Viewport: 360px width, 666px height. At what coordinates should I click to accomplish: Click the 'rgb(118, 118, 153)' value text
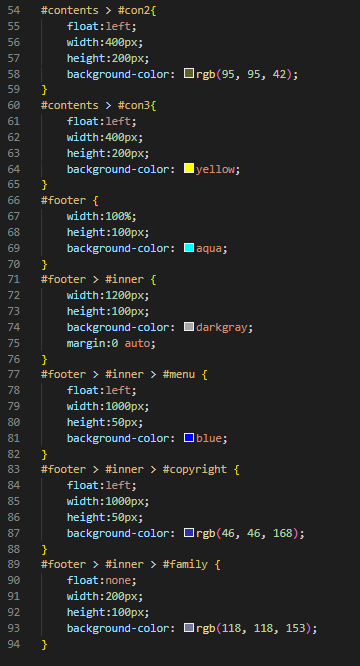pos(254,628)
